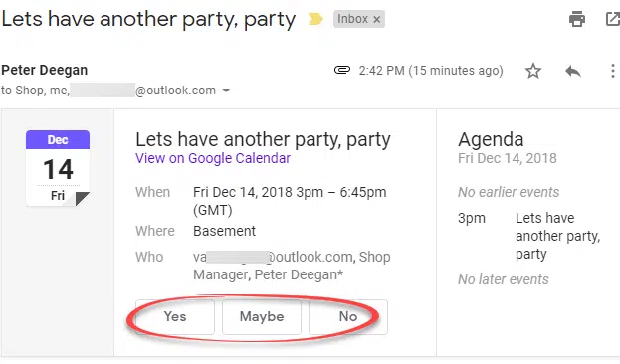
Task: Toggle the yellow importance marker
Action: coord(315,19)
